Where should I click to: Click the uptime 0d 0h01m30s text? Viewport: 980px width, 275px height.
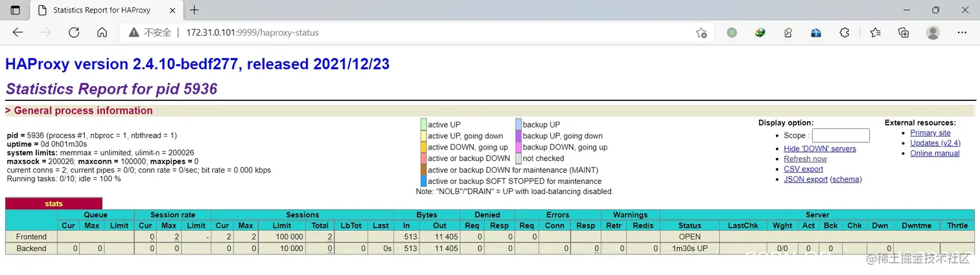click(47, 144)
